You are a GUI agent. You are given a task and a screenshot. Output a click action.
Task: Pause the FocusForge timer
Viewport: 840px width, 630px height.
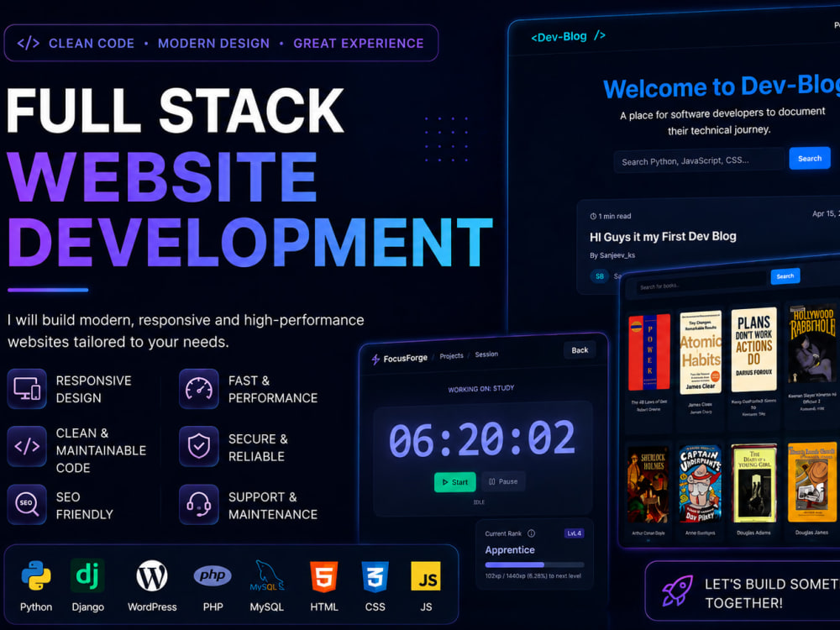pyautogui.click(x=503, y=481)
